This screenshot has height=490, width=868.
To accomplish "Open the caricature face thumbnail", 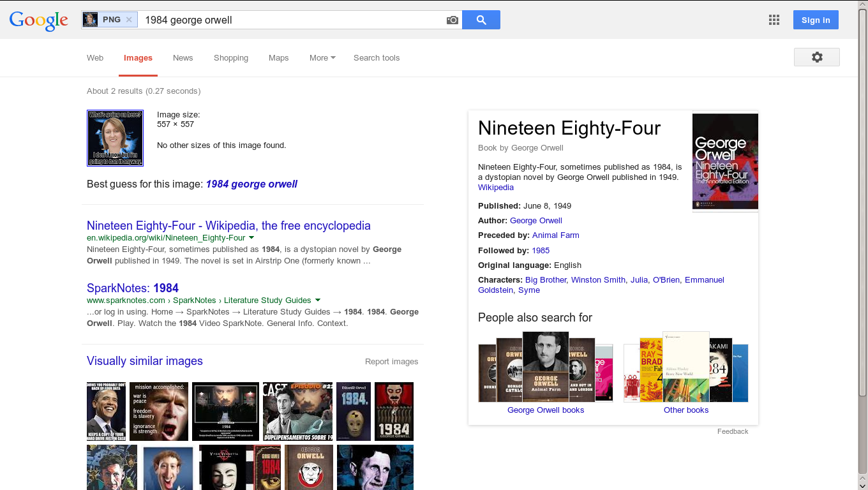I will [x=168, y=468].
